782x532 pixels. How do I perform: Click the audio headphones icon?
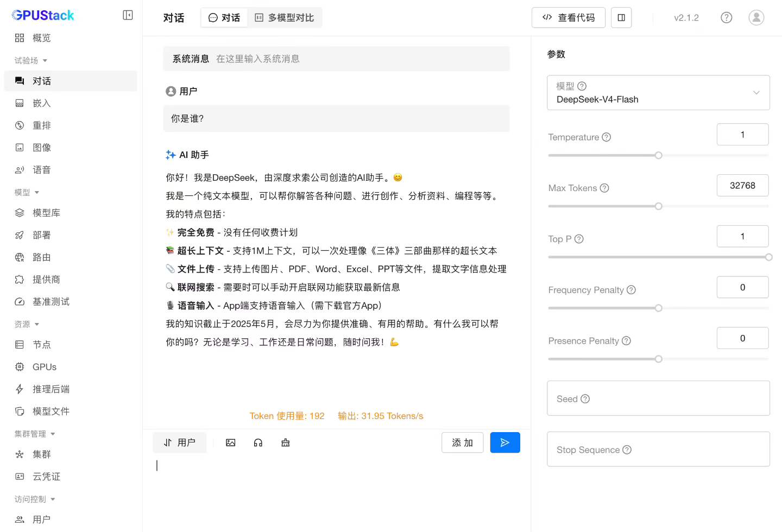click(x=258, y=443)
